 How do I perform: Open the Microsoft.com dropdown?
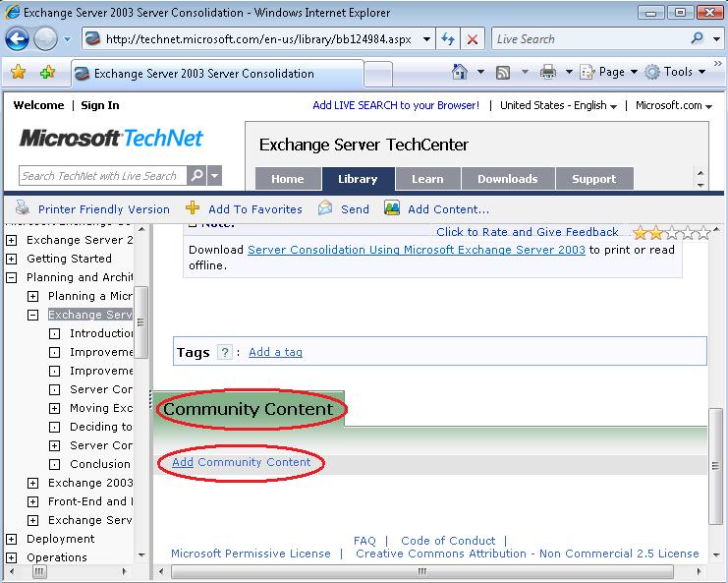click(674, 105)
